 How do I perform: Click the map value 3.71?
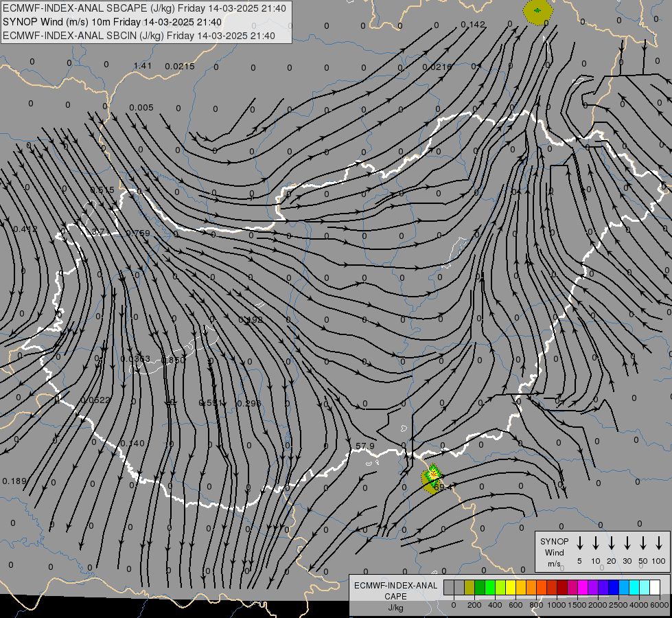pyautogui.click(x=99, y=232)
